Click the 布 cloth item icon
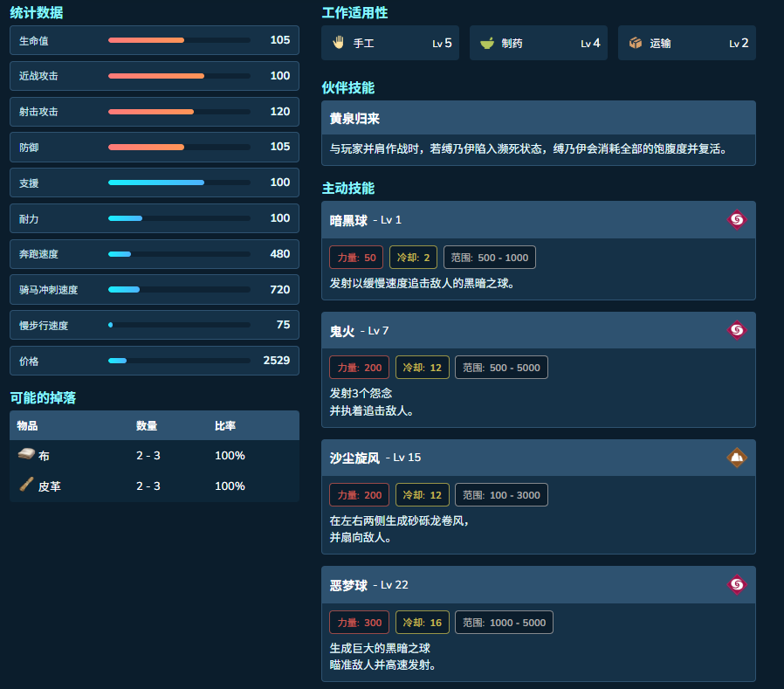This screenshot has width=784, height=689. coord(26,454)
